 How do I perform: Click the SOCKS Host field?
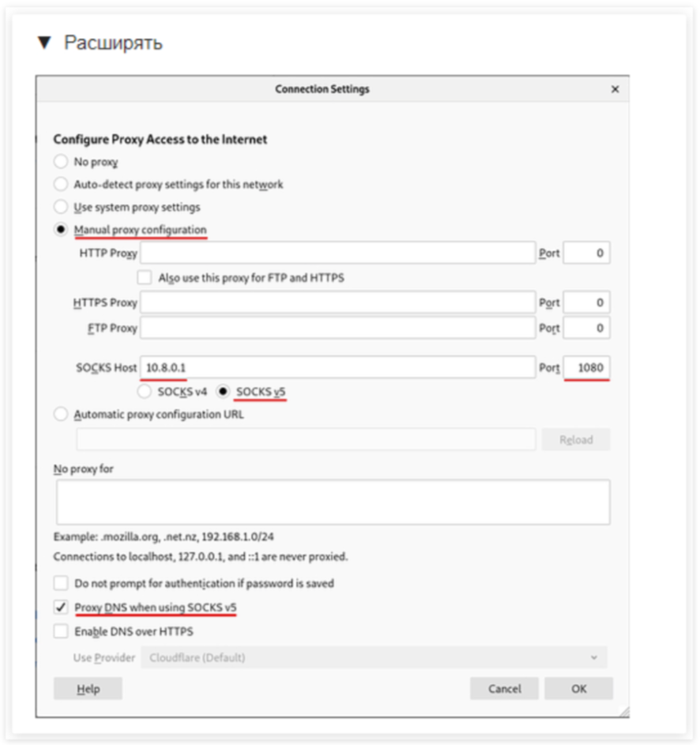(337, 367)
